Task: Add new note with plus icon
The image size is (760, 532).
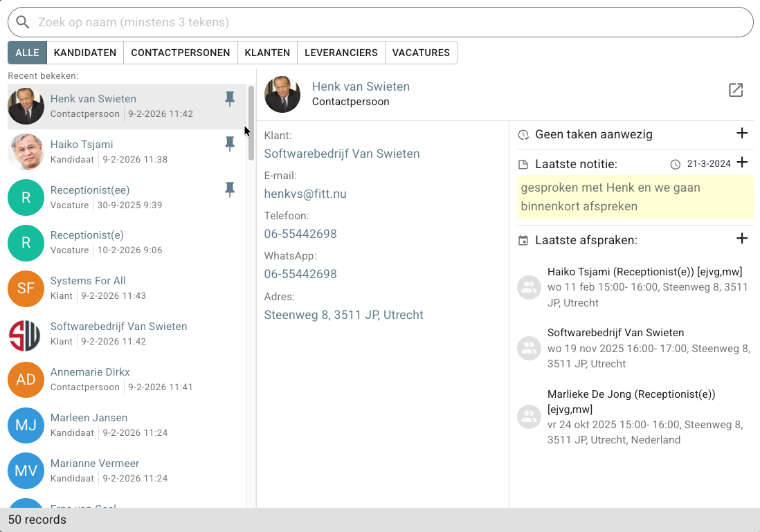Action: click(x=741, y=163)
